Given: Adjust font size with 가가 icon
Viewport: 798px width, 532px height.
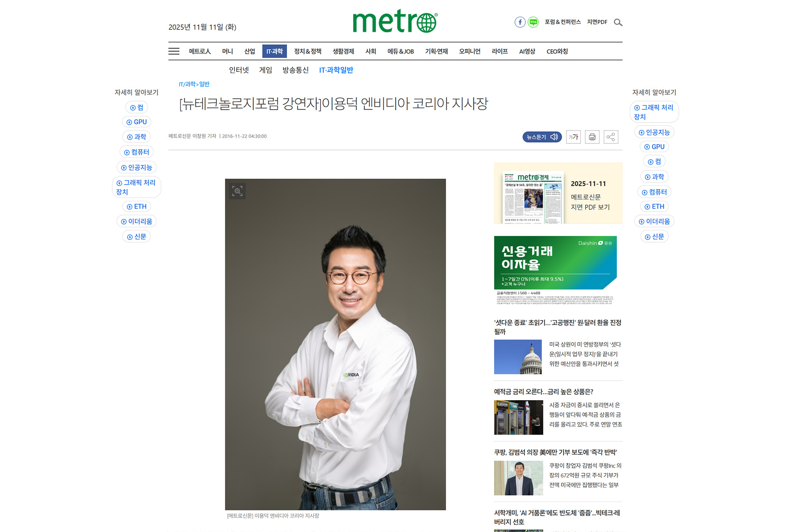Looking at the screenshot, I should click(x=573, y=137).
